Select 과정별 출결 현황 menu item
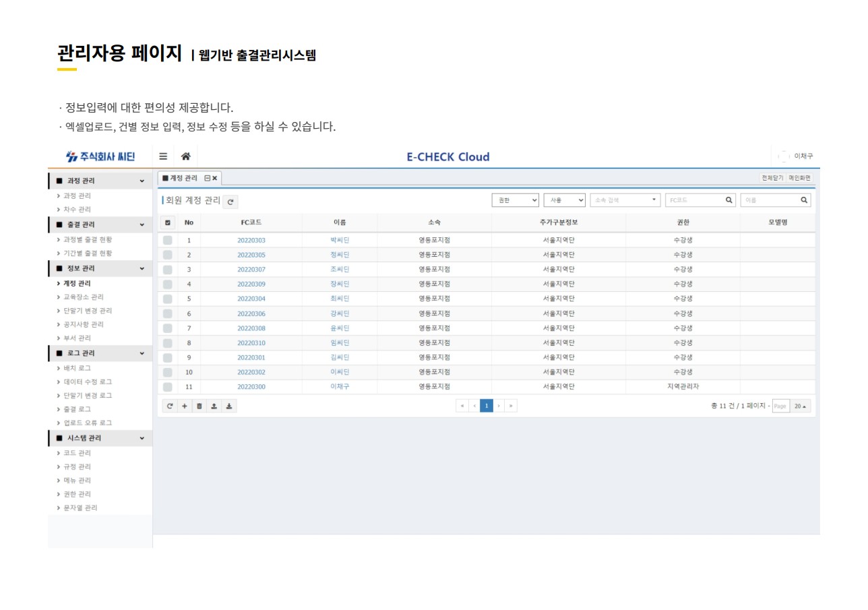Image resolution: width=868 pixels, height=610 pixels. pyautogui.click(x=88, y=240)
